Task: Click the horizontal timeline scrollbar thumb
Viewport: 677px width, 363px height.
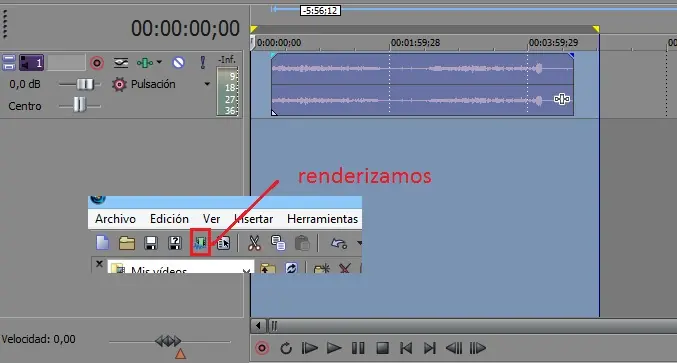Action: 473,326
